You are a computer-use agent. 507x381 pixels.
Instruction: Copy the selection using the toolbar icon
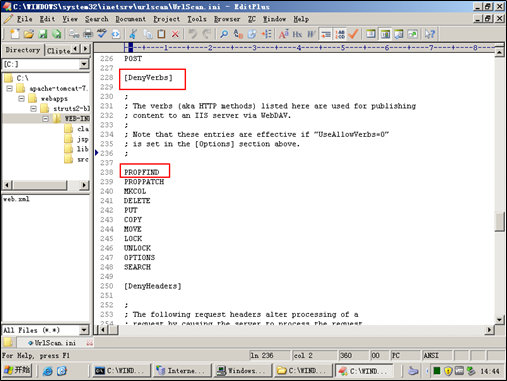click(x=147, y=34)
